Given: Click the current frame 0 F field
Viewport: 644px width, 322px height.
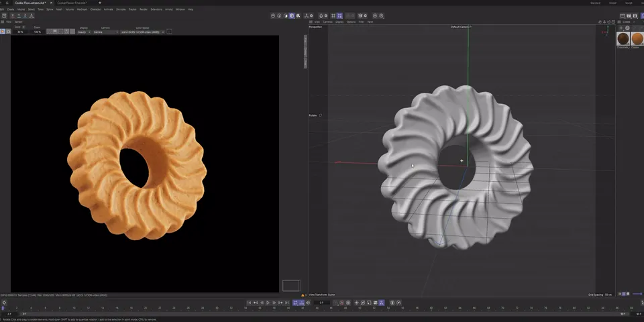Looking at the screenshot, I should 321,303.
